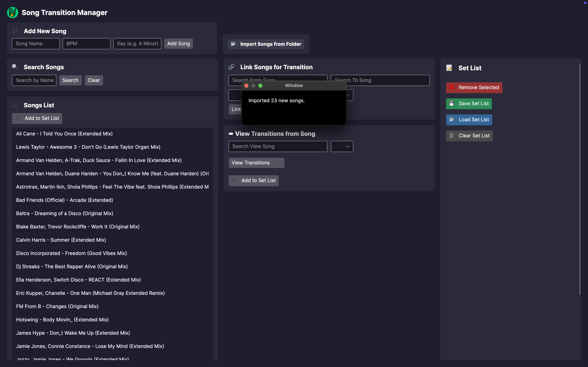This screenshot has width=588, height=367.
Task: Click the View Transitions button
Action: click(x=256, y=163)
